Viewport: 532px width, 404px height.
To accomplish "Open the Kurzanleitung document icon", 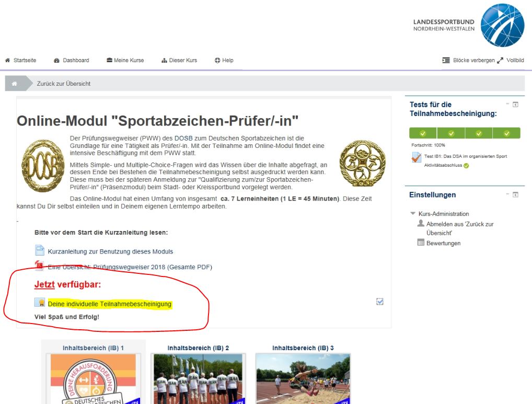I will point(40,250).
